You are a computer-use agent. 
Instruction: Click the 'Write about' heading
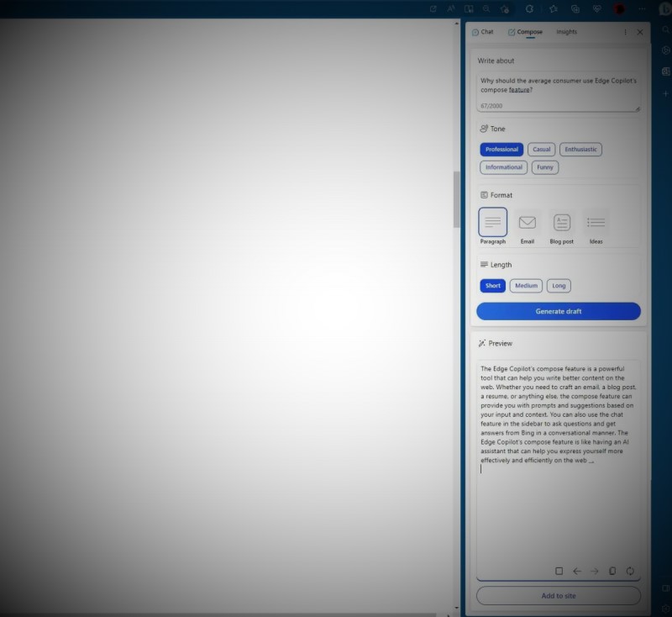coord(496,61)
